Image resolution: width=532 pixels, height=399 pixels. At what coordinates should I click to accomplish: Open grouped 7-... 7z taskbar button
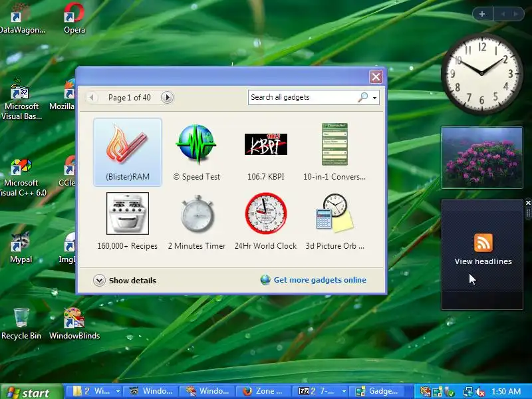pyautogui.click(x=321, y=392)
